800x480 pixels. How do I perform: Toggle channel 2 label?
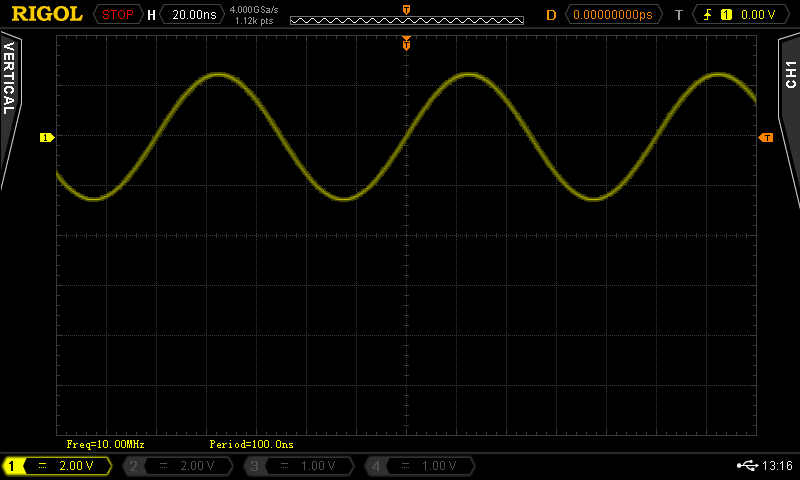coord(178,466)
